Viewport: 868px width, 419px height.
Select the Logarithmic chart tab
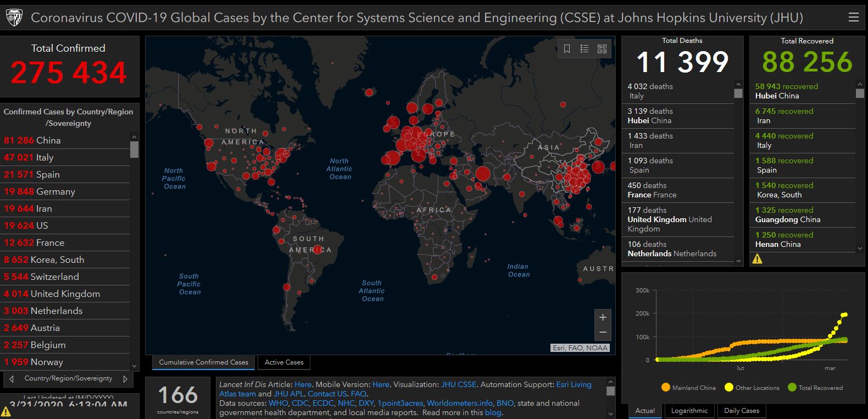[x=689, y=411]
